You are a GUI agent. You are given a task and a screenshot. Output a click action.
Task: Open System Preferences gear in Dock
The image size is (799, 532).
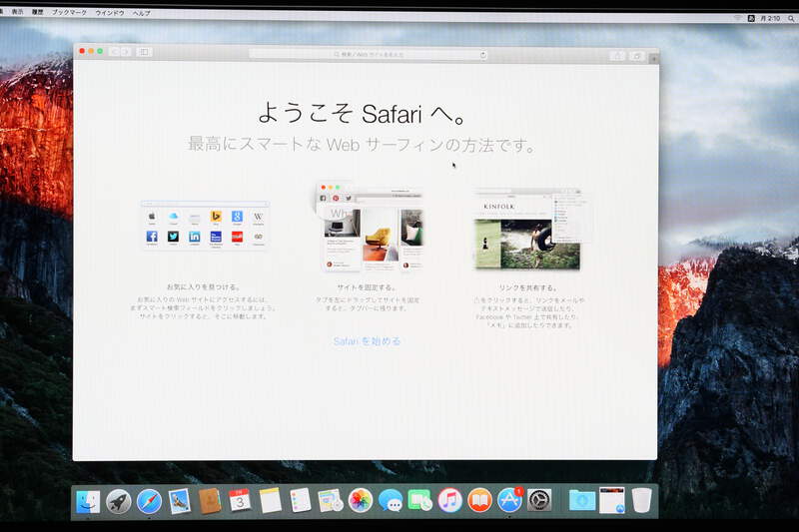(x=539, y=501)
